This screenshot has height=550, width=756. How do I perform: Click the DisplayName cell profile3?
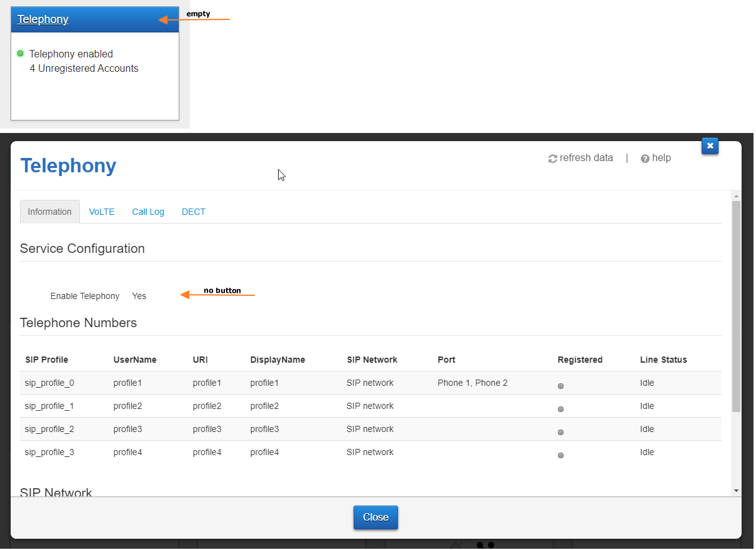tap(265, 429)
